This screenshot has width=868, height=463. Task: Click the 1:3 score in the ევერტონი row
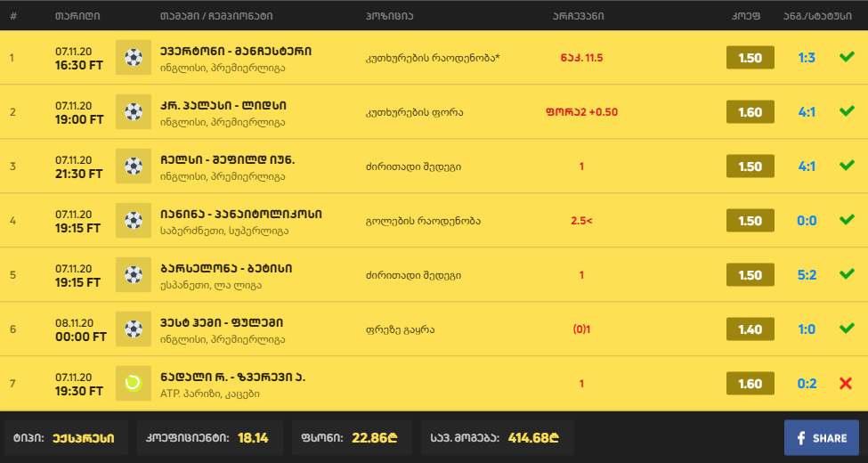point(807,58)
